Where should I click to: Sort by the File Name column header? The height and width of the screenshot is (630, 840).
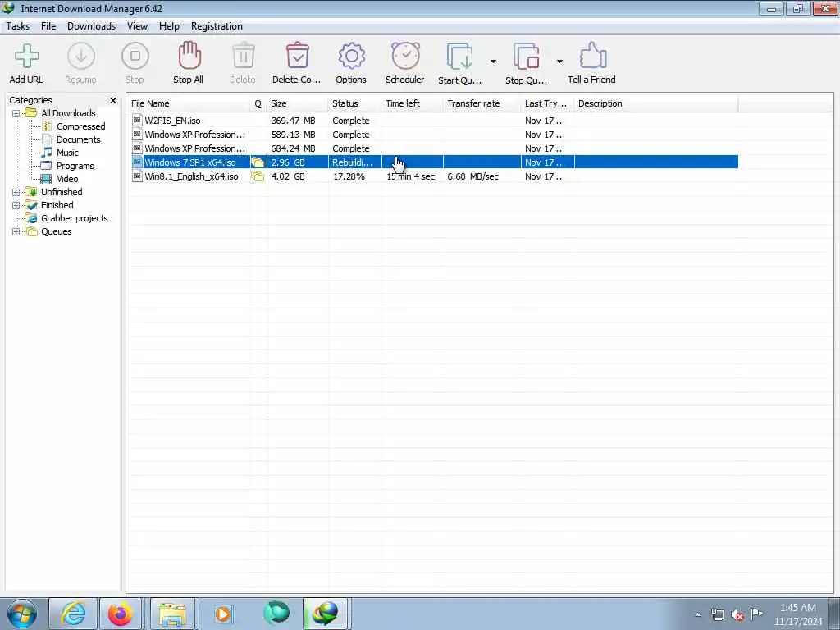tap(189, 103)
